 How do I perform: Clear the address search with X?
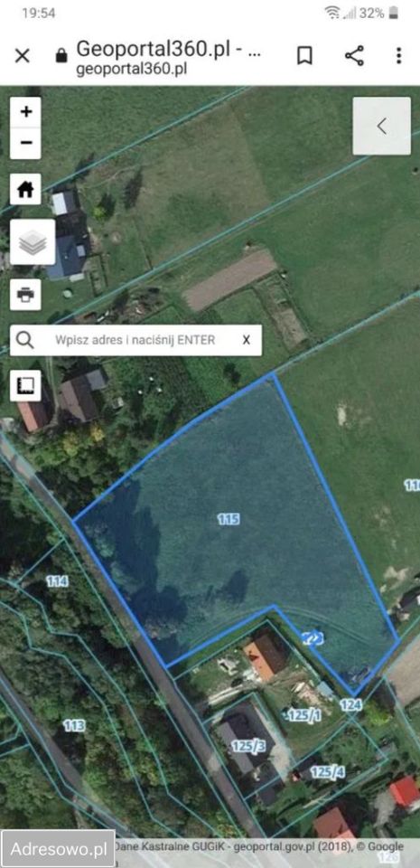pyautogui.click(x=246, y=340)
